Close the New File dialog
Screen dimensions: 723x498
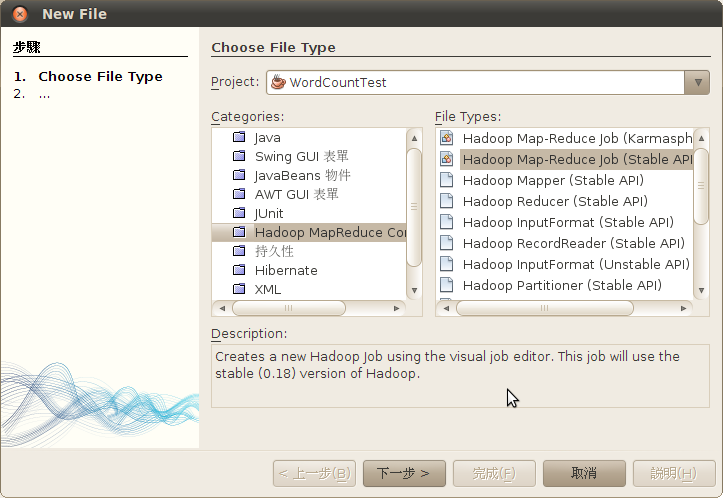pyautogui.click(x=20, y=14)
